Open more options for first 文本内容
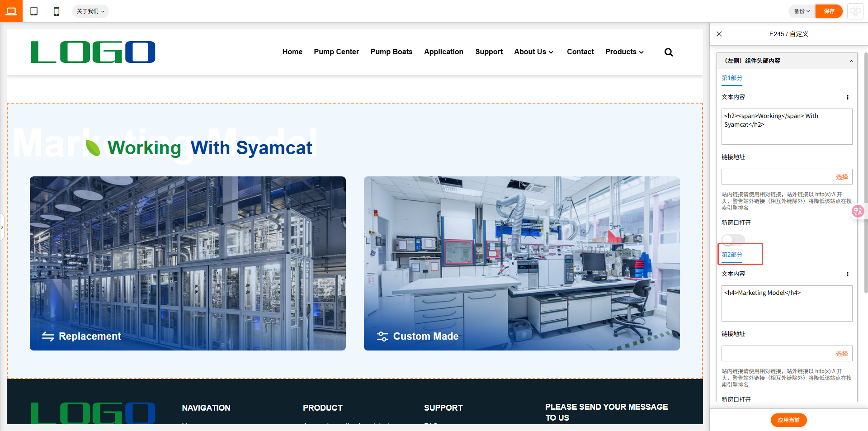 (x=848, y=97)
